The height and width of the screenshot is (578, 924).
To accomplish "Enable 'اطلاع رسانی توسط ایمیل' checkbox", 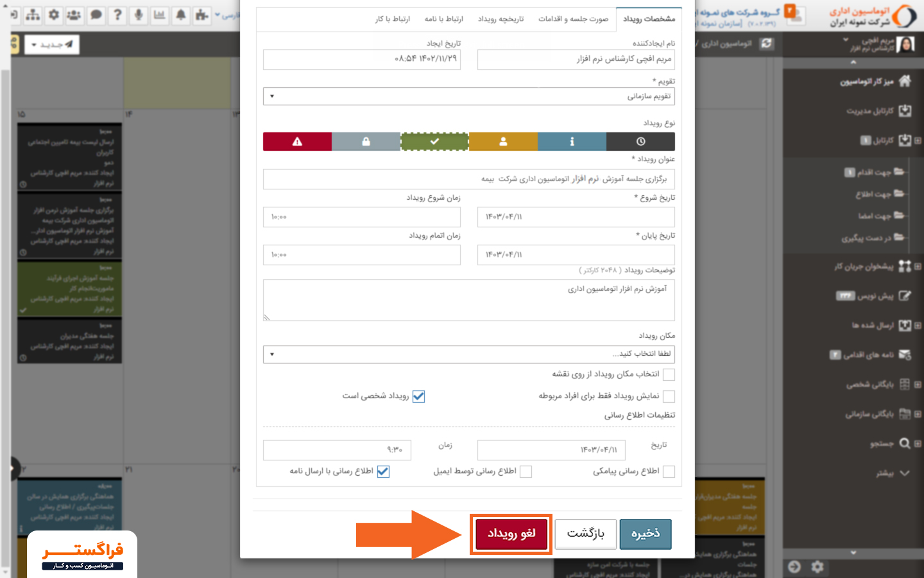I will 526,471.
